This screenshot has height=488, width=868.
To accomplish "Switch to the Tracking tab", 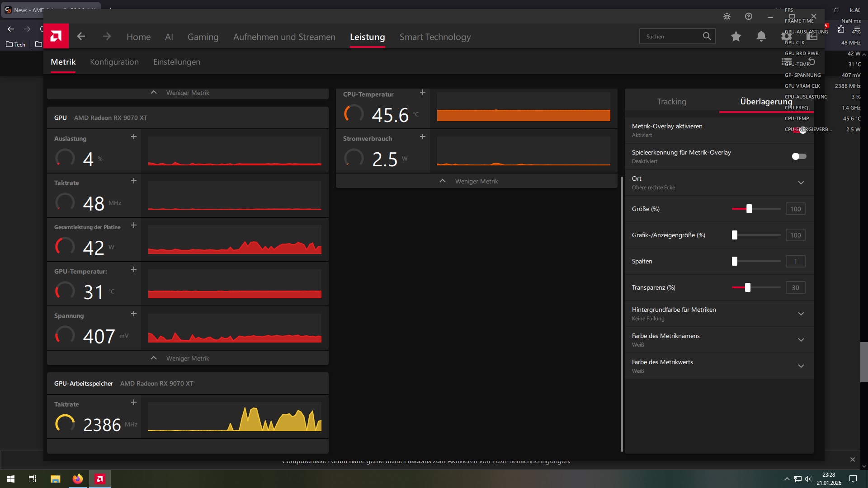I will pos(671,102).
